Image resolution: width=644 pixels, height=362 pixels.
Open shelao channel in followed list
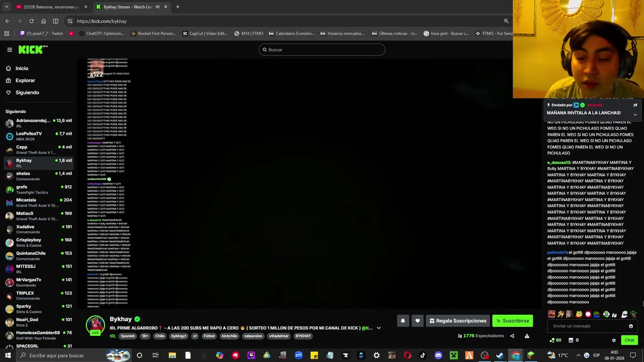tap(39, 176)
